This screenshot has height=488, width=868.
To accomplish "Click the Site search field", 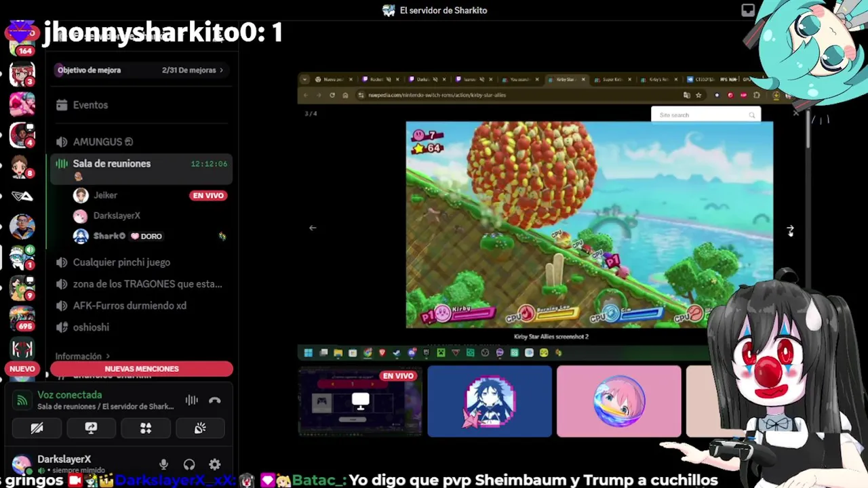I will tap(706, 115).
